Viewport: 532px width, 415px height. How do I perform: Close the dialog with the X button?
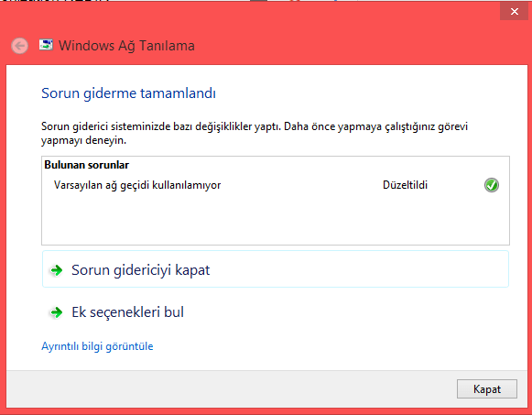coord(514,12)
